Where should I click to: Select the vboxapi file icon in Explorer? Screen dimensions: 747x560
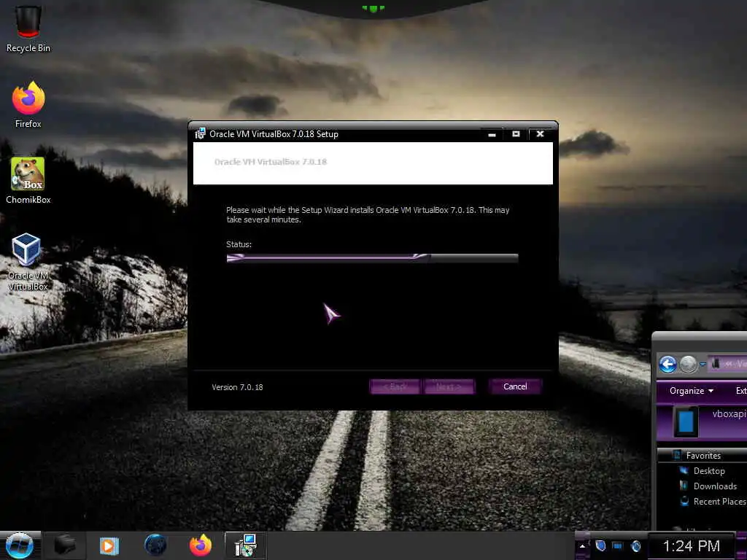pos(686,422)
